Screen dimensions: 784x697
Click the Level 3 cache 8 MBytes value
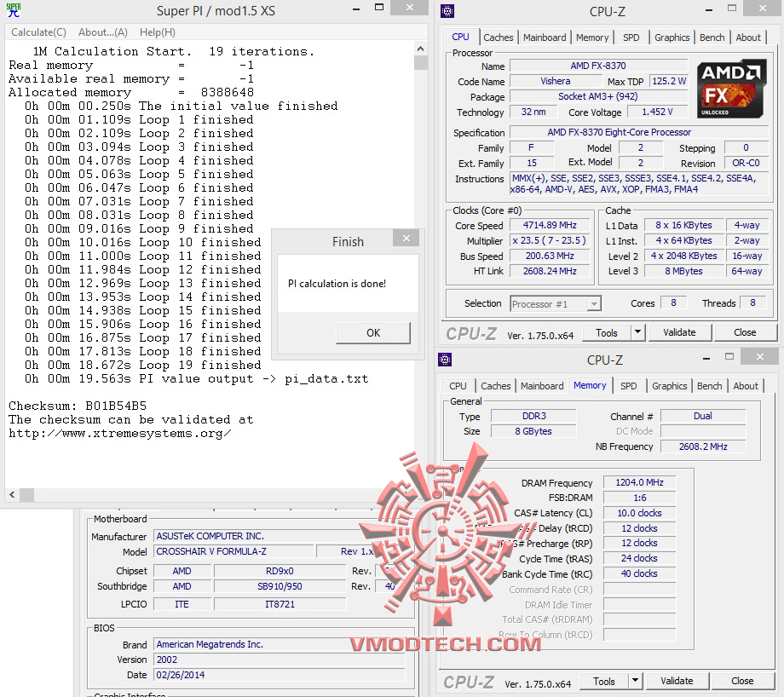click(x=683, y=271)
